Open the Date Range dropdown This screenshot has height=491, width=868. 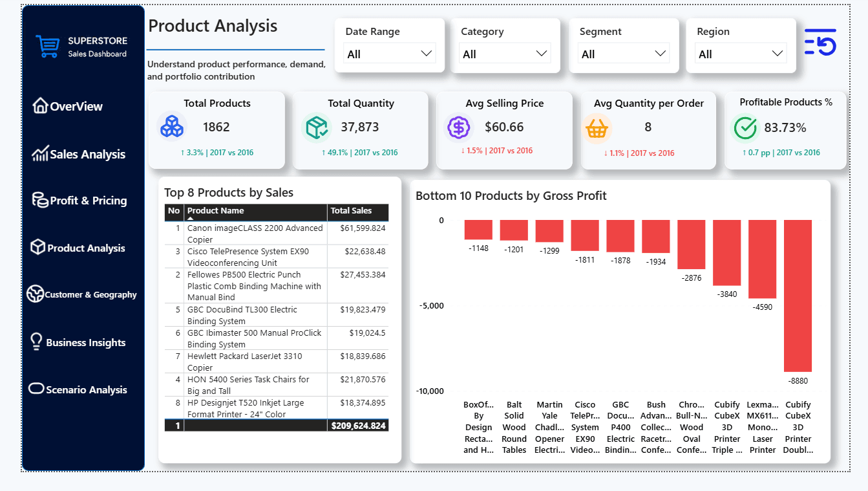(x=390, y=54)
